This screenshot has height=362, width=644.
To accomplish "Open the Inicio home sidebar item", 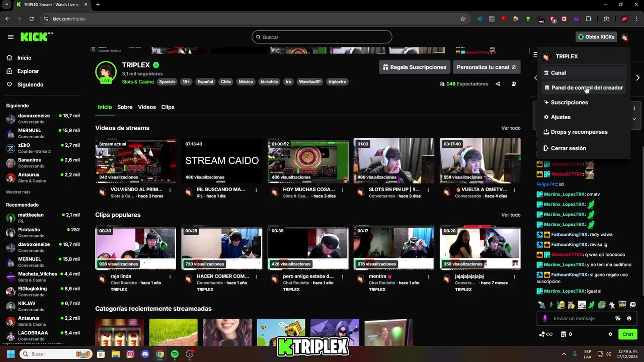I will tap(24, 58).
